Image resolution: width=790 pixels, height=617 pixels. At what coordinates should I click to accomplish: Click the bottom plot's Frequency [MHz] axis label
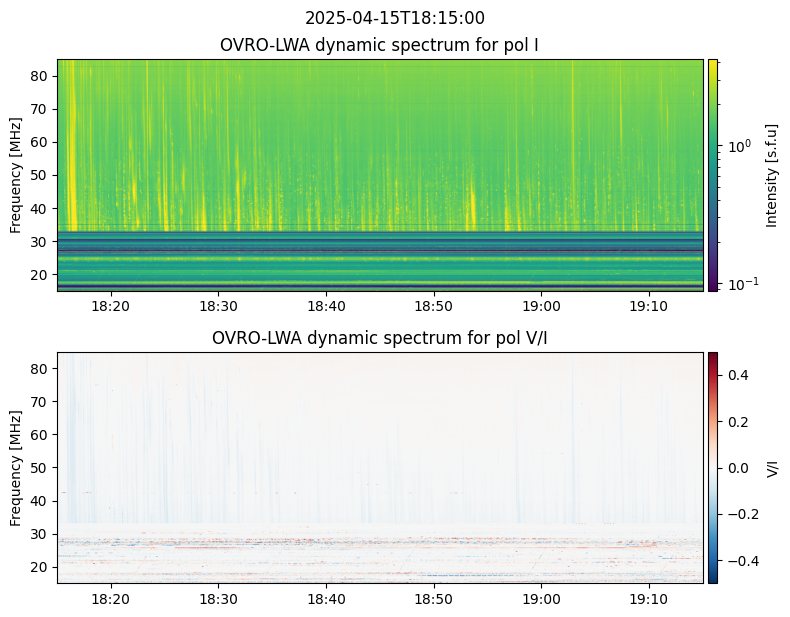click(x=16, y=467)
